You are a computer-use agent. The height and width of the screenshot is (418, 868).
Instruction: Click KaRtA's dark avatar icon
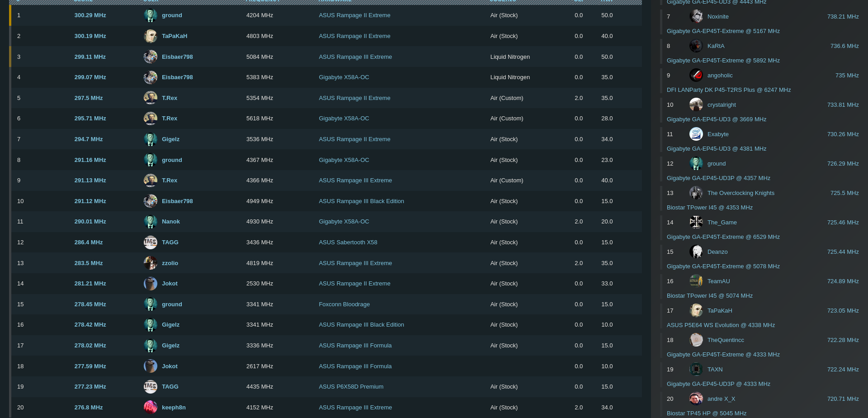click(696, 46)
